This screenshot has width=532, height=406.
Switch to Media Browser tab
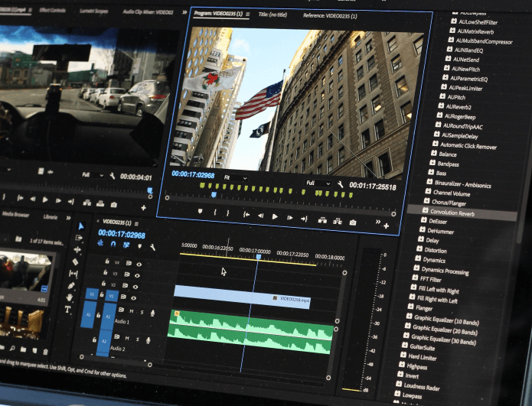click(x=15, y=214)
